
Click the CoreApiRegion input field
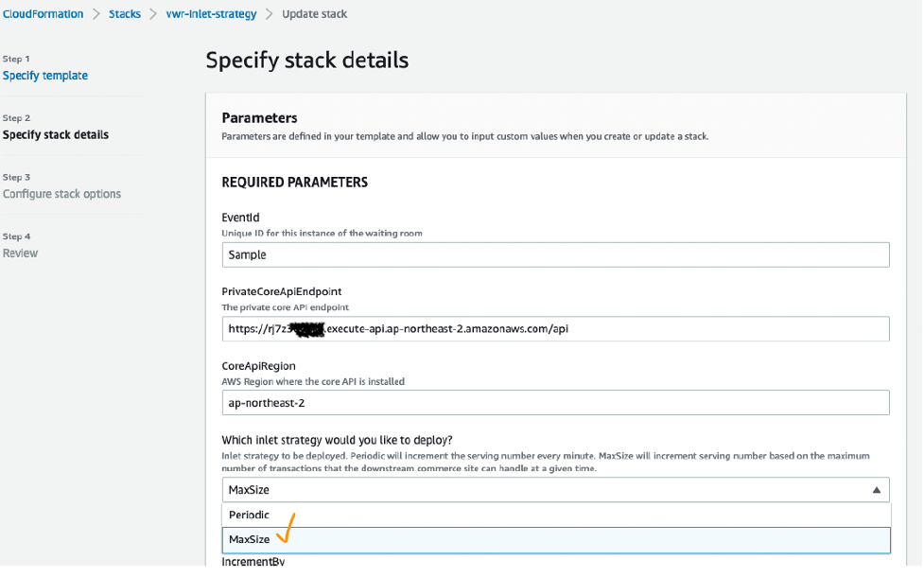pos(555,402)
